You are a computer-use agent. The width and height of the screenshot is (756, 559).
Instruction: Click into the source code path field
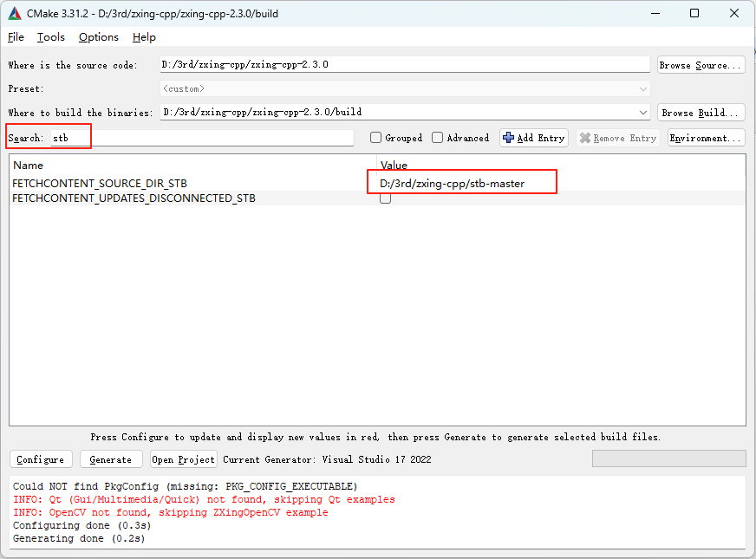coord(405,65)
